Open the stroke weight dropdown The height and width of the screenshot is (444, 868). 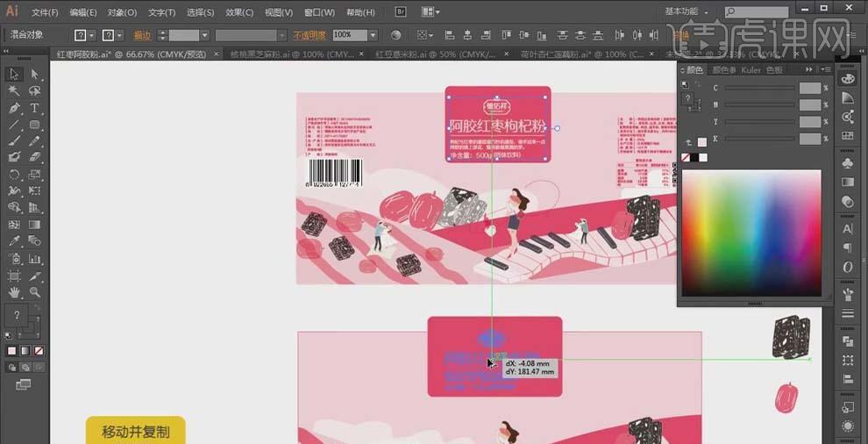(x=205, y=35)
